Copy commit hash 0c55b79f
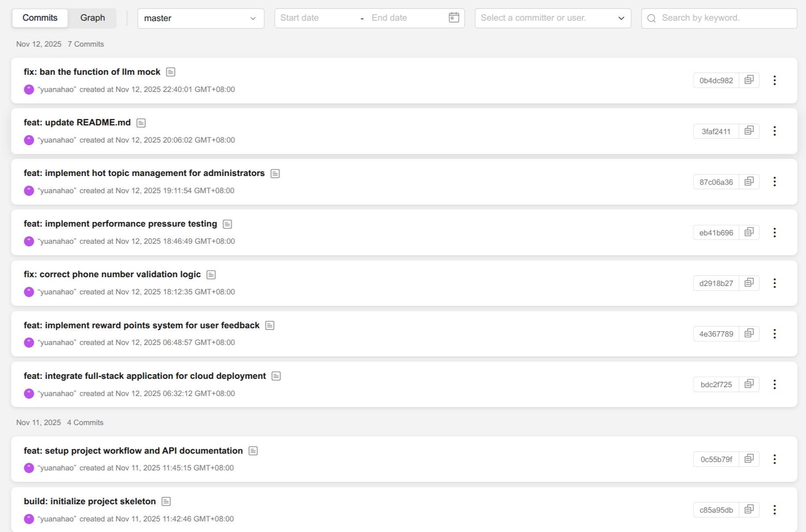The height and width of the screenshot is (532, 806). click(749, 459)
